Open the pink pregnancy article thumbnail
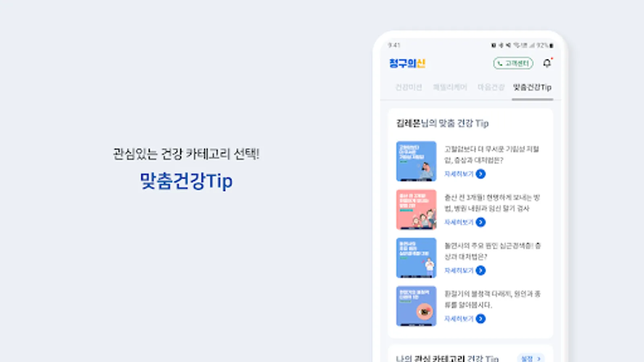 [416, 210]
